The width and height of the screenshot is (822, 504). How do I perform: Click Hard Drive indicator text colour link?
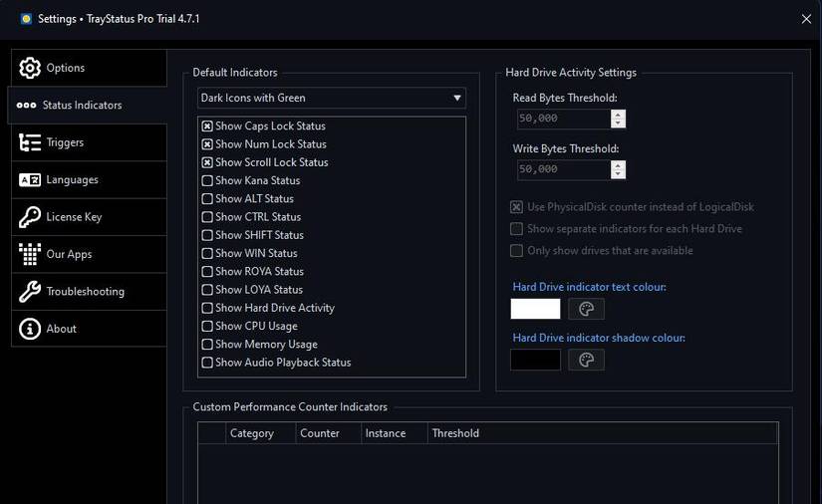[x=589, y=287]
